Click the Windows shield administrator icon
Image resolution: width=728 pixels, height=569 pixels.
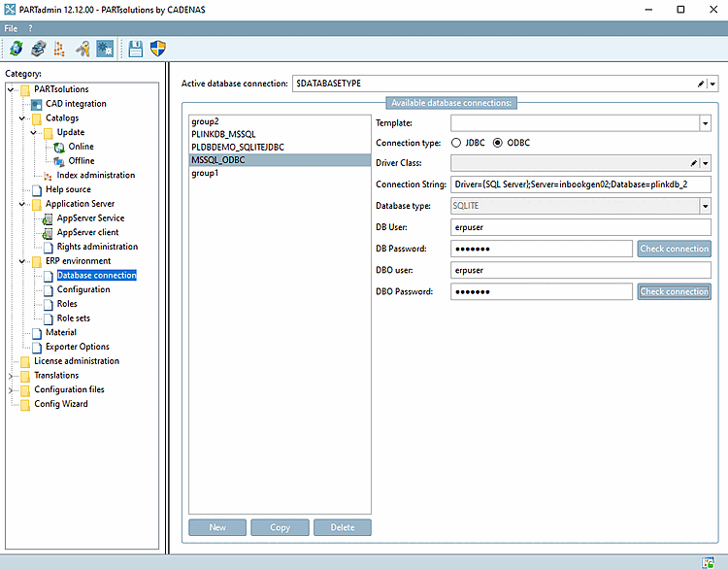click(158, 49)
